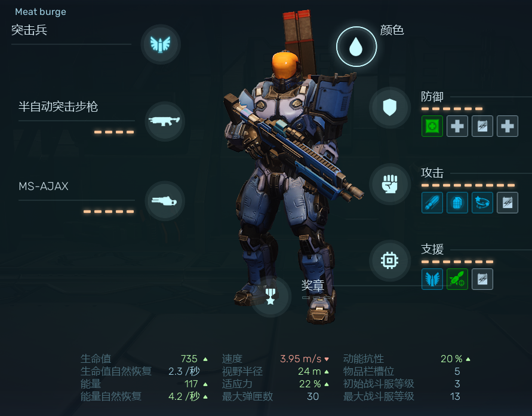532x416 pixels.
Task: Open the 突击兵 class wings icon
Action: click(x=161, y=44)
